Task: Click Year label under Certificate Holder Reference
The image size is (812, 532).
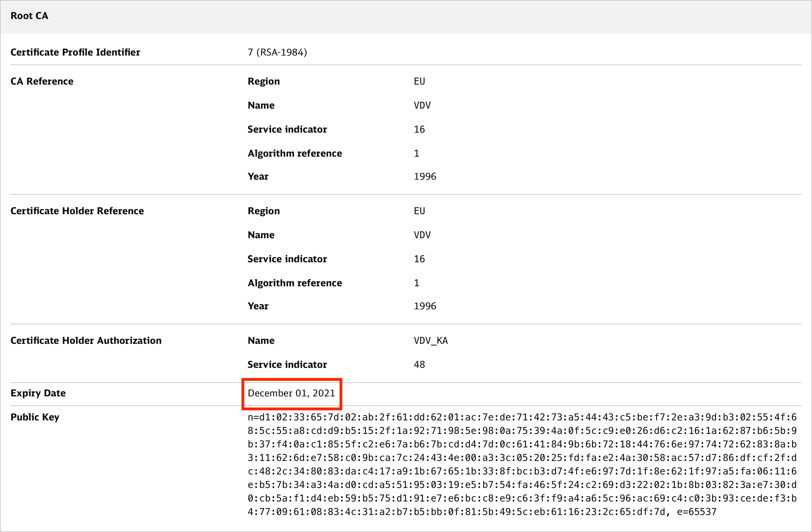Action: pyautogui.click(x=258, y=306)
